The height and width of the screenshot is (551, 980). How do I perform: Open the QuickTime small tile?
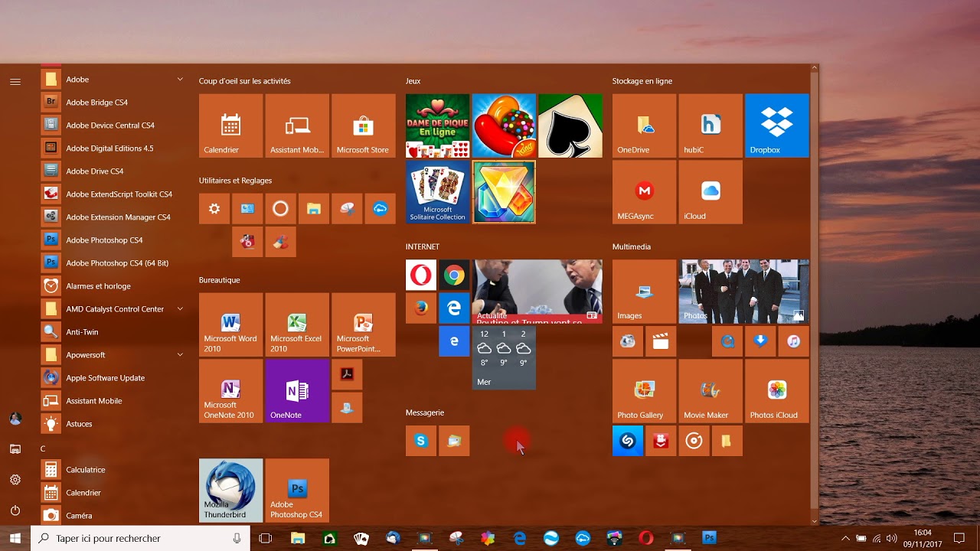(727, 341)
